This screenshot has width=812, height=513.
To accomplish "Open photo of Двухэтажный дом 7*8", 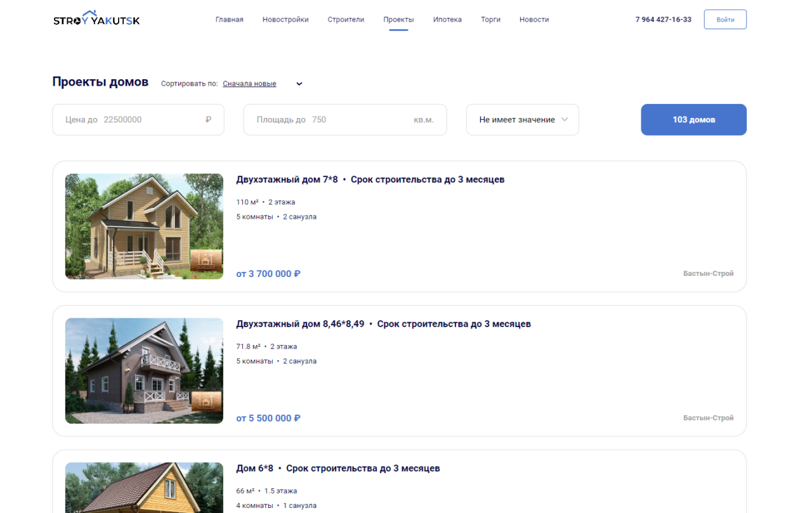I will point(144,226).
